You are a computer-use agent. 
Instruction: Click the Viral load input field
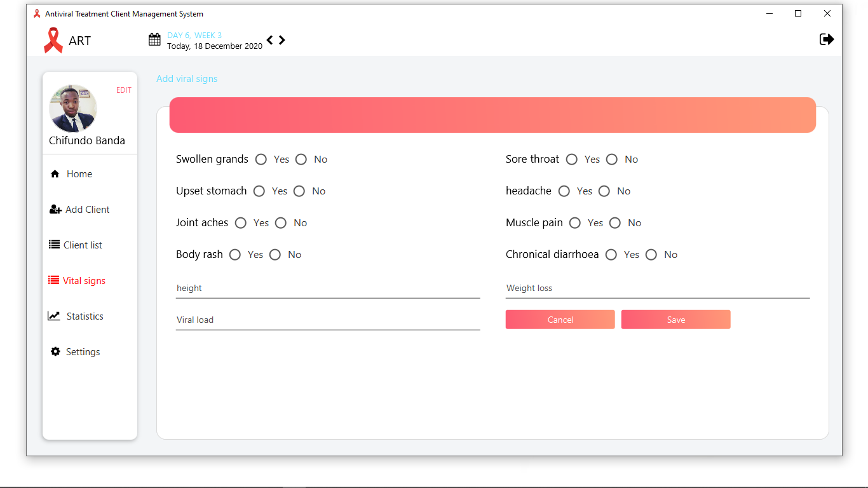328,320
